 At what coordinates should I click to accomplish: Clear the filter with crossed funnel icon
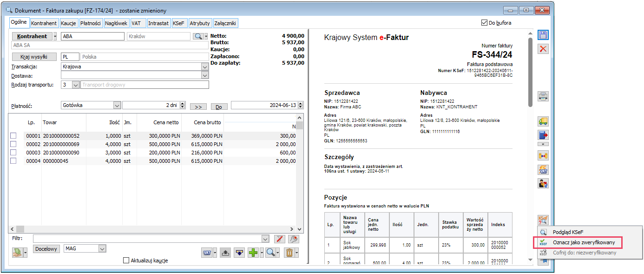(279, 239)
